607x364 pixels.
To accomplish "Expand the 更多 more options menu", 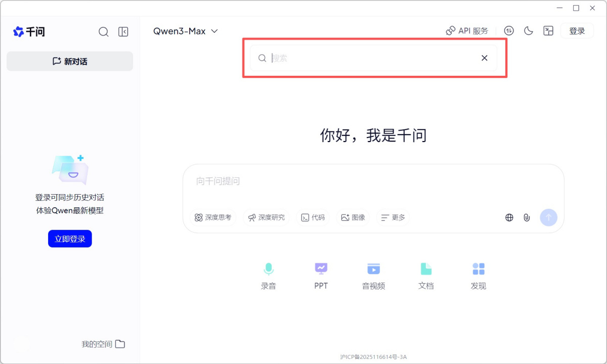I will click(x=393, y=217).
